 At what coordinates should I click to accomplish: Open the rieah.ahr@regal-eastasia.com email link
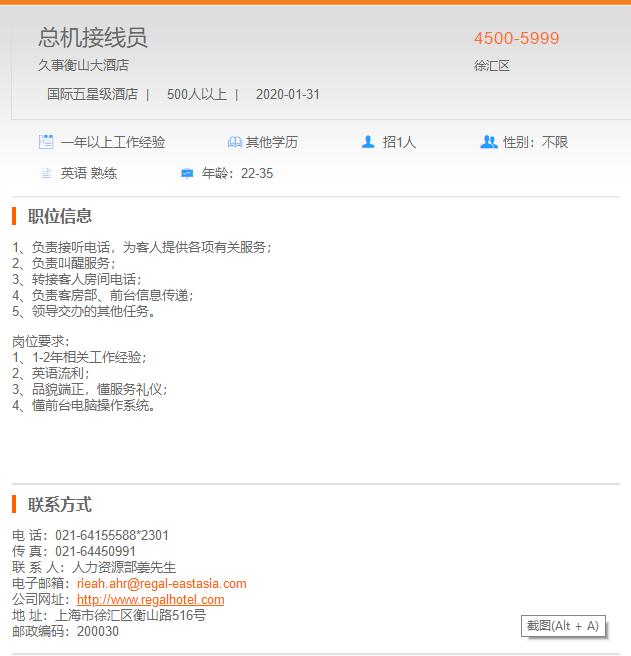[161, 583]
